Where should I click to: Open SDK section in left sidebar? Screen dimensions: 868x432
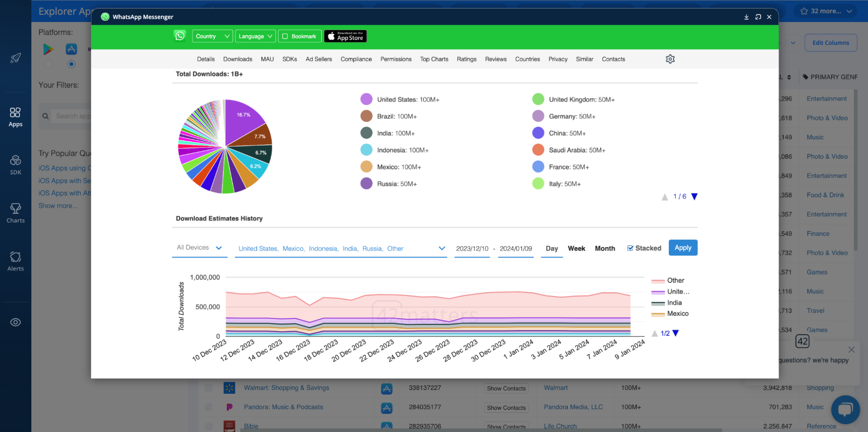16,165
